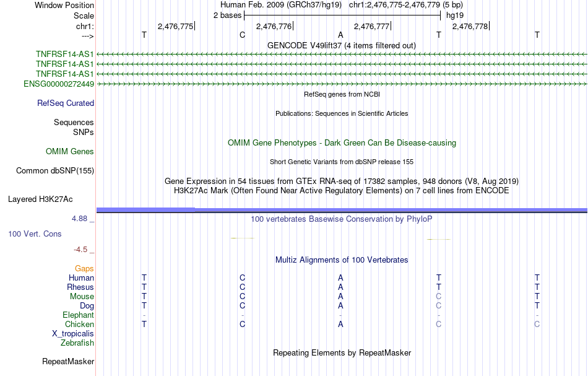588x376 pixels.
Task: Click base A in the chr1 sequence row
Action: [340, 35]
